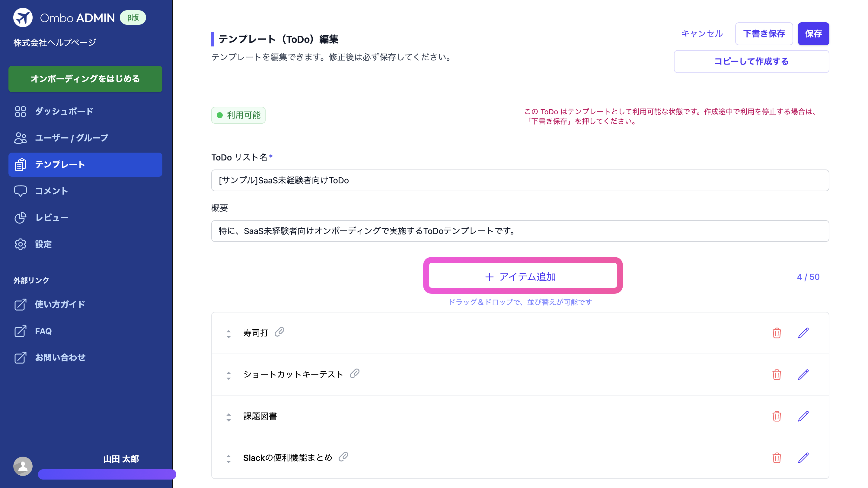Click the 下書き保存 button
The width and height of the screenshot is (868, 488).
click(764, 34)
